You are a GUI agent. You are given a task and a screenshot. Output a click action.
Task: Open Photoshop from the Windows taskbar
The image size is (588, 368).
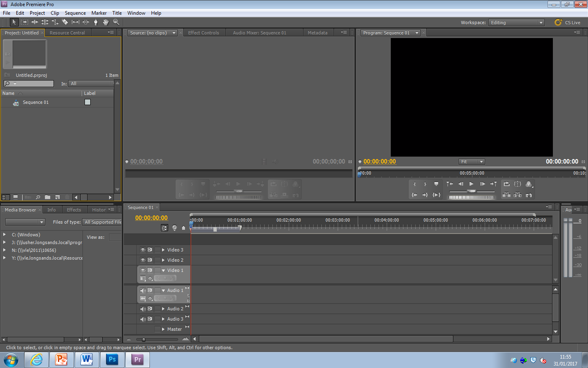(x=112, y=360)
